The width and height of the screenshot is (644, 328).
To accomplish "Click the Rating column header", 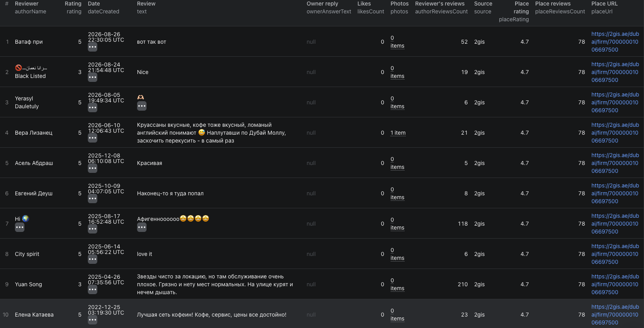I will click(x=73, y=7).
